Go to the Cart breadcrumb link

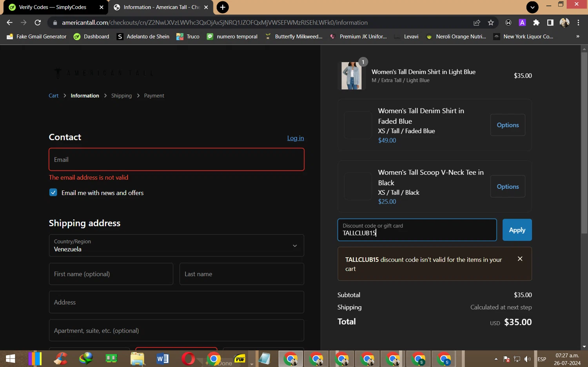pyautogui.click(x=54, y=96)
